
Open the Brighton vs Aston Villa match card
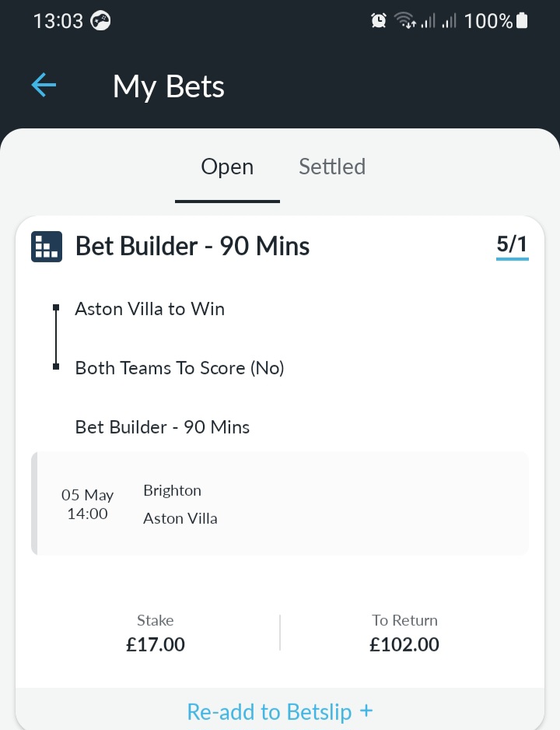[x=280, y=504]
